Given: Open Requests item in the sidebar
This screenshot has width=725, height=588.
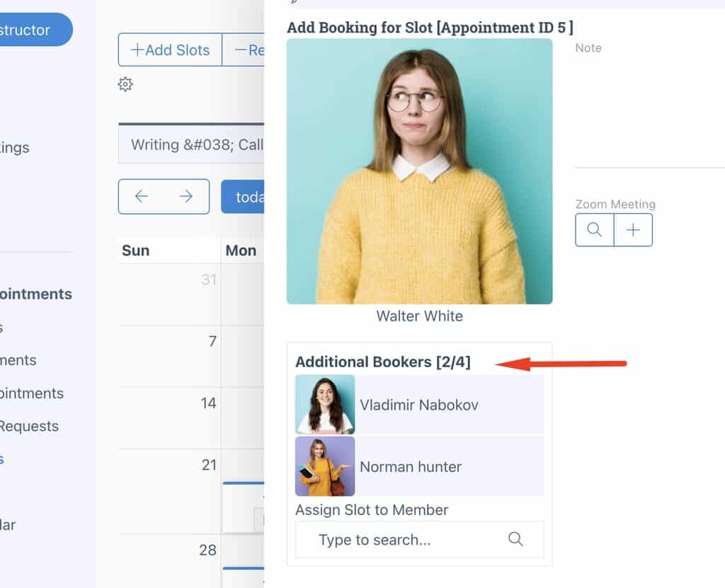Looking at the screenshot, I should point(29,426).
